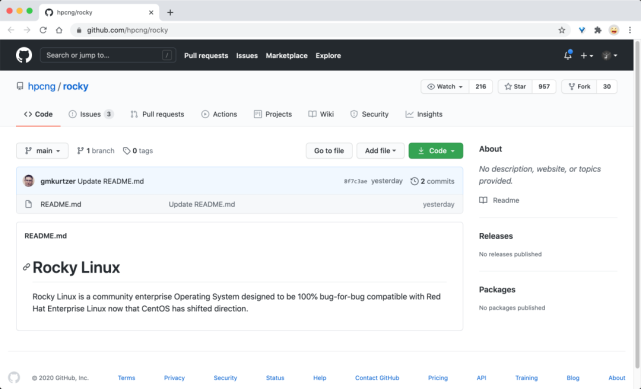Open the rocky repository link
This screenshot has width=641, height=389.
click(76, 86)
